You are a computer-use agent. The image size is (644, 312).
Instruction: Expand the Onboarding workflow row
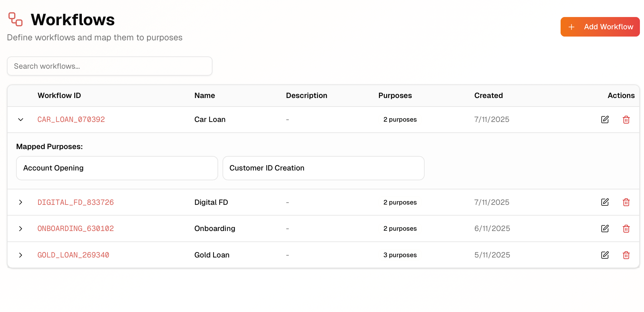coord(21,228)
